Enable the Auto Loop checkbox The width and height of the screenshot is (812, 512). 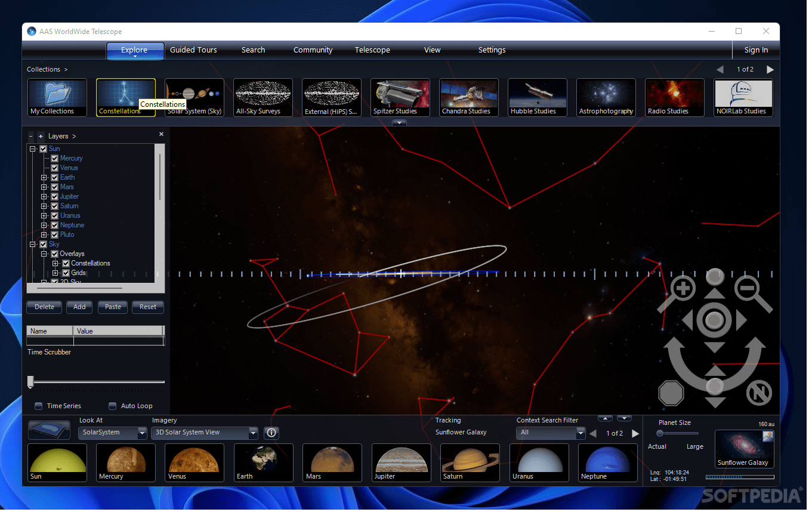coord(113,406)
